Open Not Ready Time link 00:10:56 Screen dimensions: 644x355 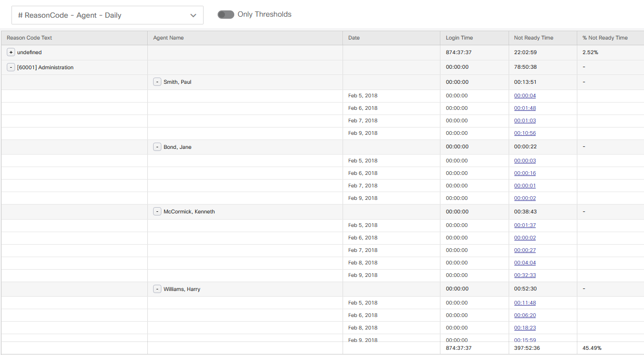tap(525, 133)
